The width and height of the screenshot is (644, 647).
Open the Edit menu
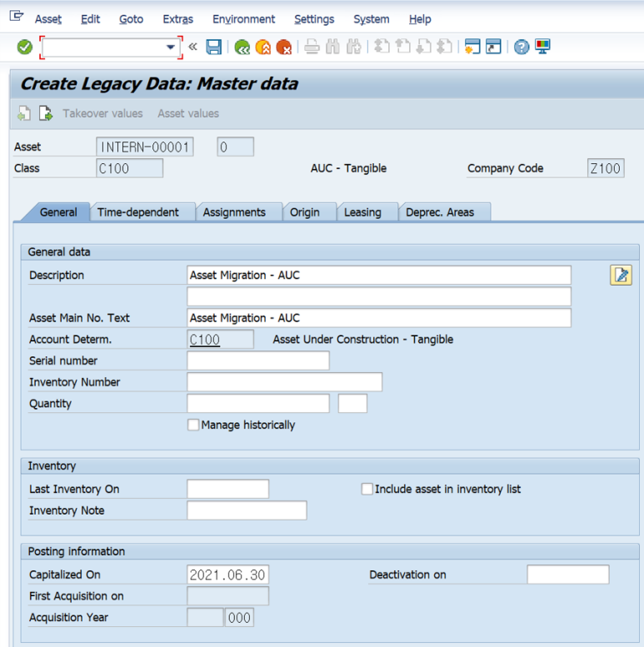[x=91, y=19]
